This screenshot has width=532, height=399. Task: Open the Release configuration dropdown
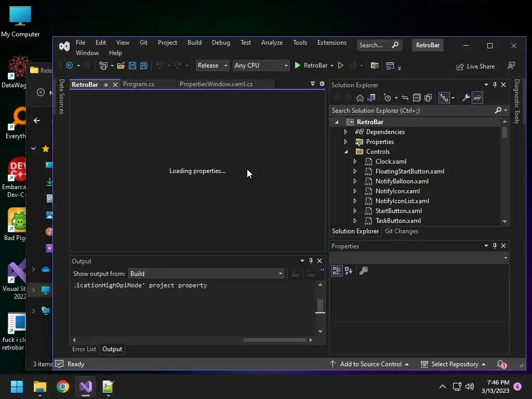pyautogui.click(x=212, y=65)
